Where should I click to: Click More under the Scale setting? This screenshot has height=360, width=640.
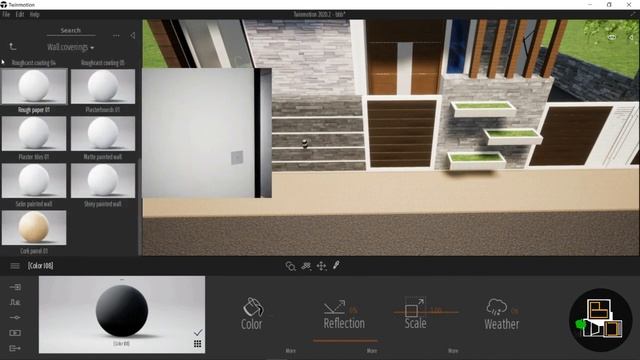click(453, 351)
